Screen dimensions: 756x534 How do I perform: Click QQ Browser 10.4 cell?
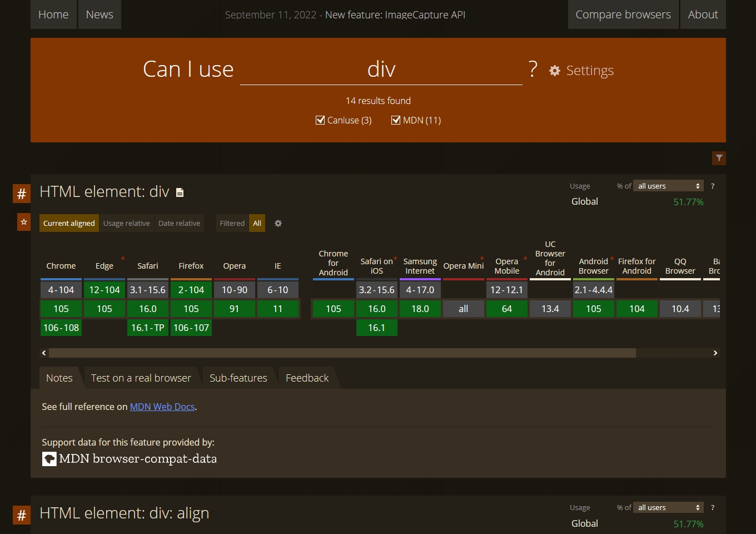(680, 309)
